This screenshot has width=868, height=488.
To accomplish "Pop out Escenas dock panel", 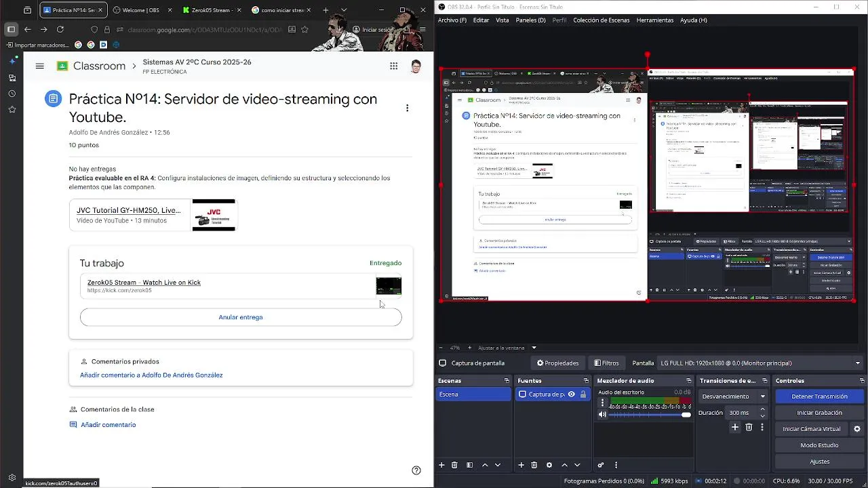I will click(507, 381).
